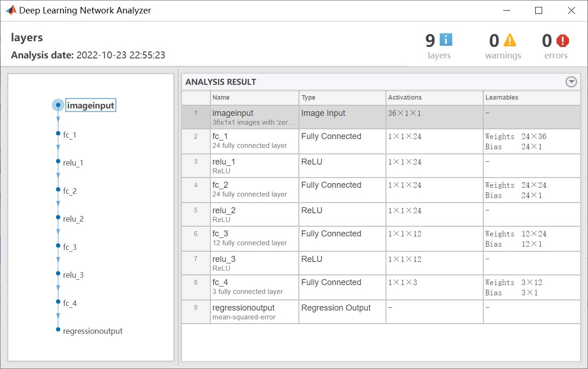This screenshot has height=369, width=588.
Task: Expand the Analysis Result options arrow
Action: coord(571,82)
